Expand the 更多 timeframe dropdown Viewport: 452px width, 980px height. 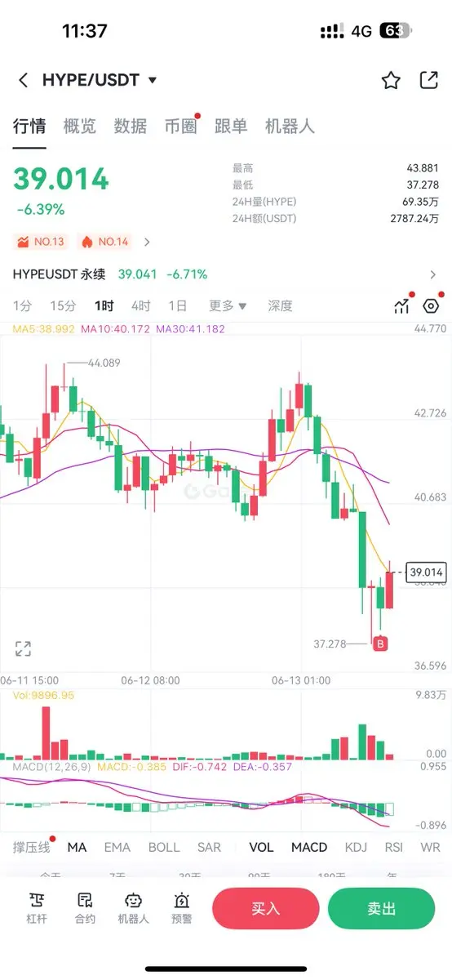pos(228,306)
